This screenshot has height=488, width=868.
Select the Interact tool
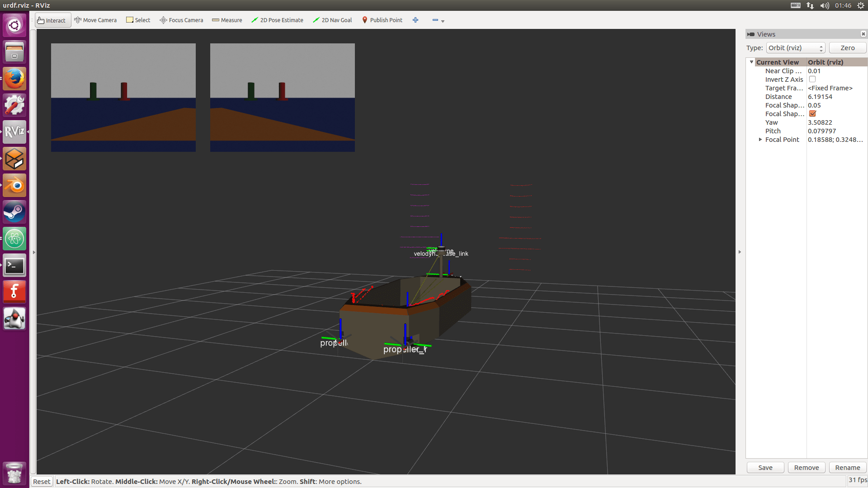click(52, 20)
